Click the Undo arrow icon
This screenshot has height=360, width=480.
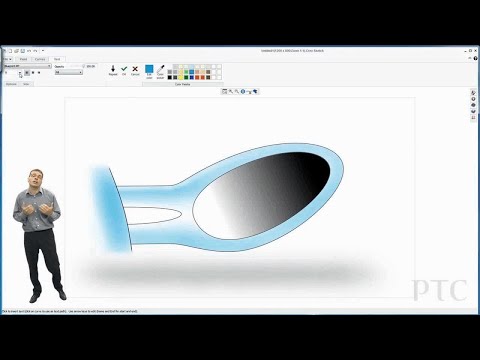pyautogui.click(x=29, y=51)
